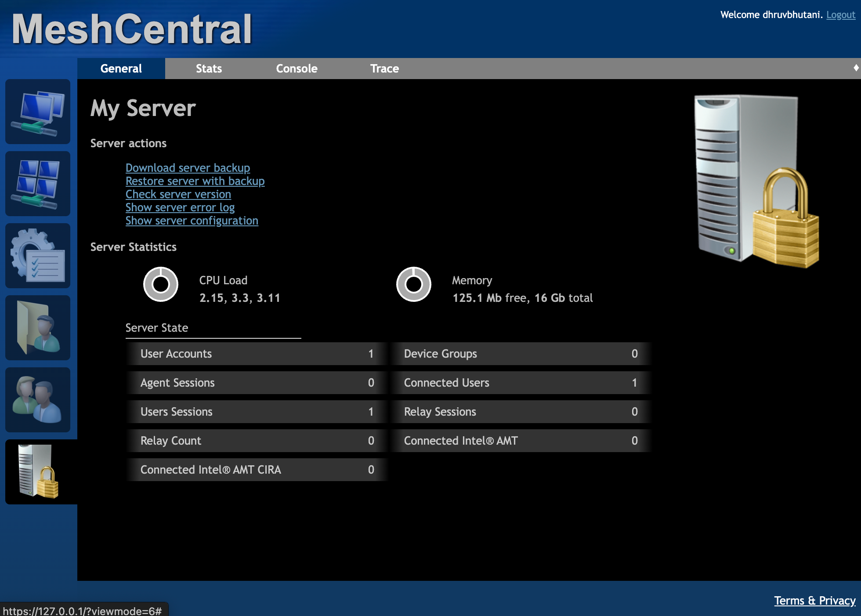Open Show server error log link
Screen dimensions: 861x616
click(180, 207)
